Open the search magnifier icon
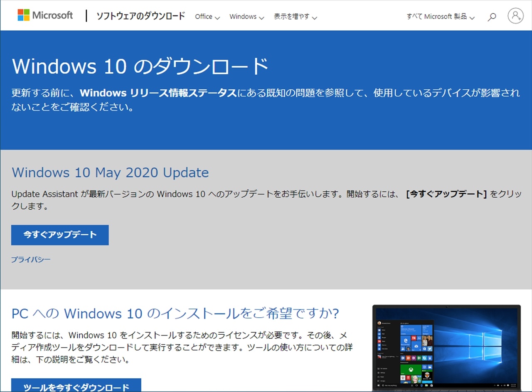532x392 pixels. 492,17
